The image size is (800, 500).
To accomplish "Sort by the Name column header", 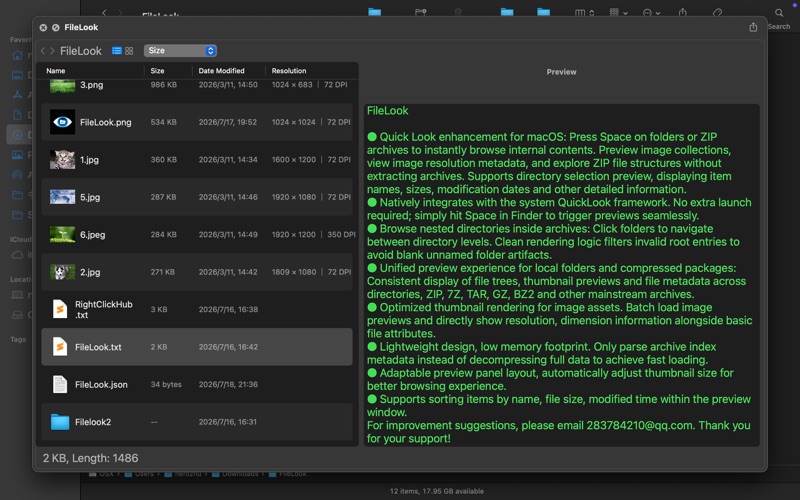I will pos(56,71).
